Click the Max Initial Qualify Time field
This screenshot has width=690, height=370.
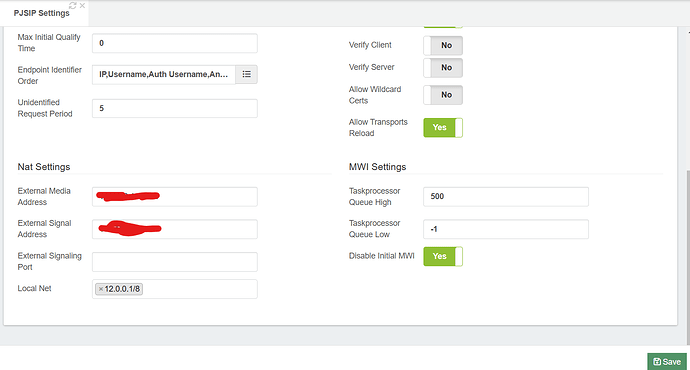click(x=175, y=43)
